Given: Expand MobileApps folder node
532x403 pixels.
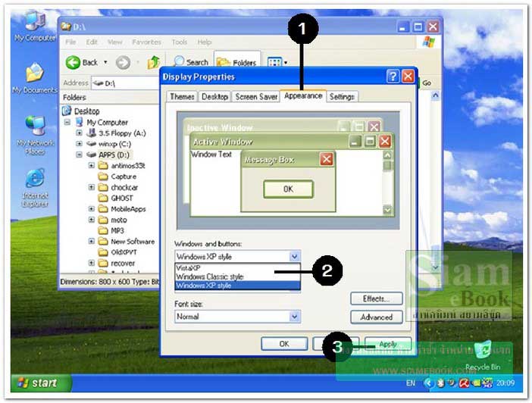Looking at the screenshot, I should [x=91, y=209].
